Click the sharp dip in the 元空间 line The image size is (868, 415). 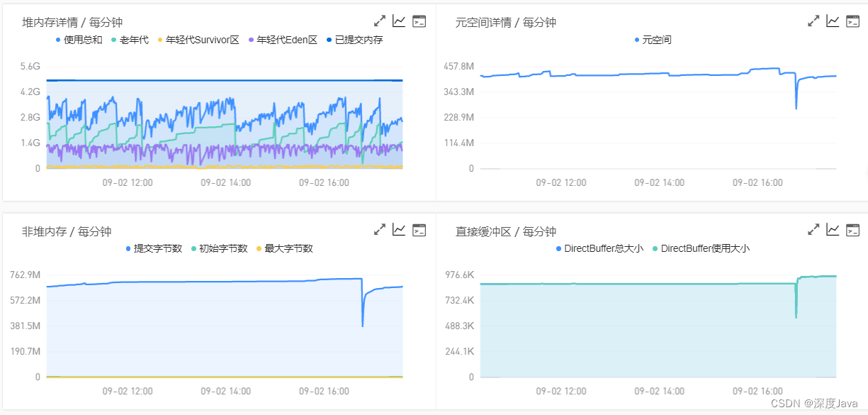coord(796,106)
